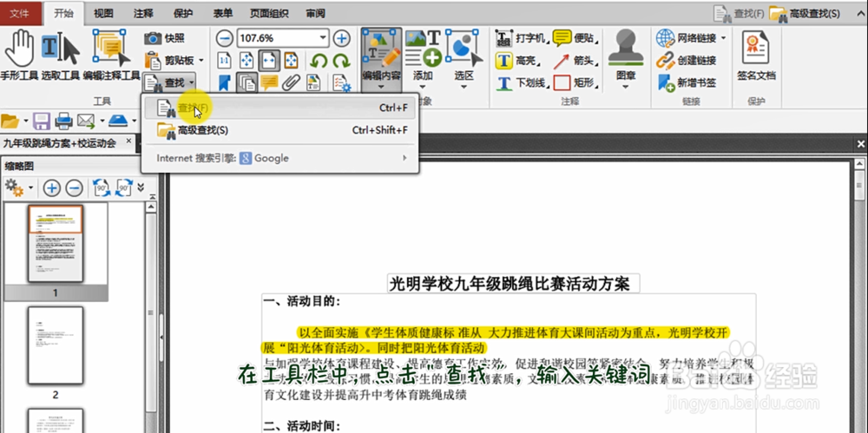Switch to the View (视图) ribbon tab
This screenshot has height=433, width=868.
tap(103, 13)
